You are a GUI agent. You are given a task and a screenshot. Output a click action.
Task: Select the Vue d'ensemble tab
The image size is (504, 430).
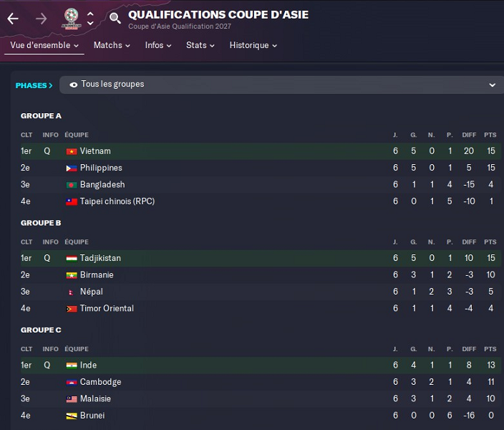point(44,45)
